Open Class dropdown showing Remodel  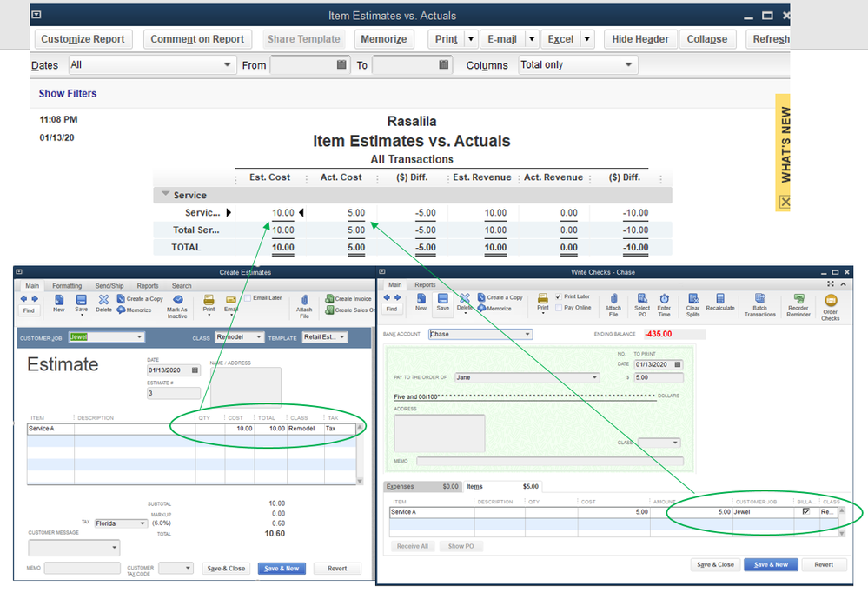point(259,337)
